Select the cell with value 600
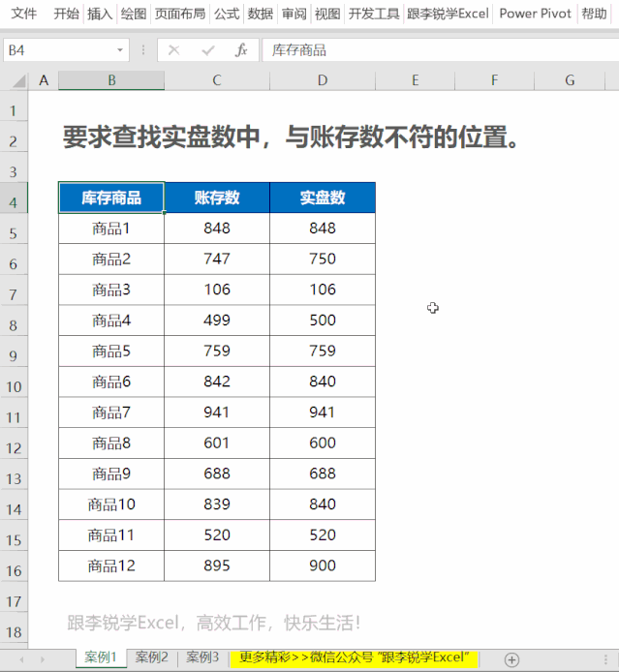619x672 pixels. pos(323,443)
